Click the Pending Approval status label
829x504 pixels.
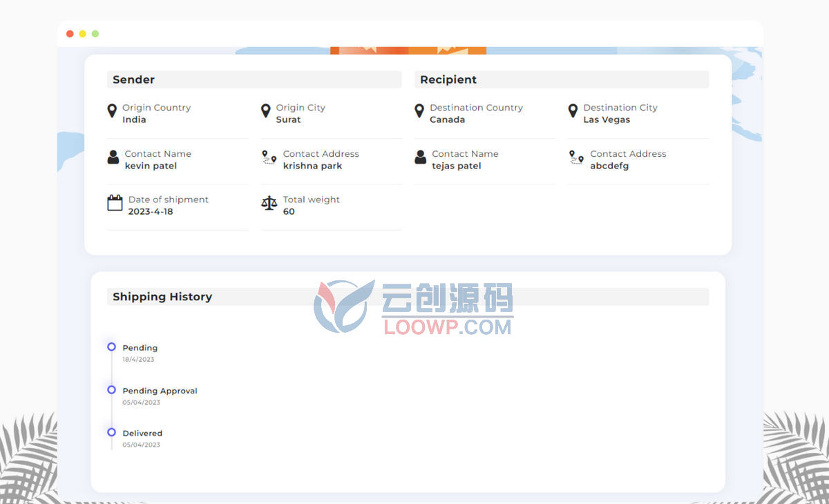click(160, 391)
